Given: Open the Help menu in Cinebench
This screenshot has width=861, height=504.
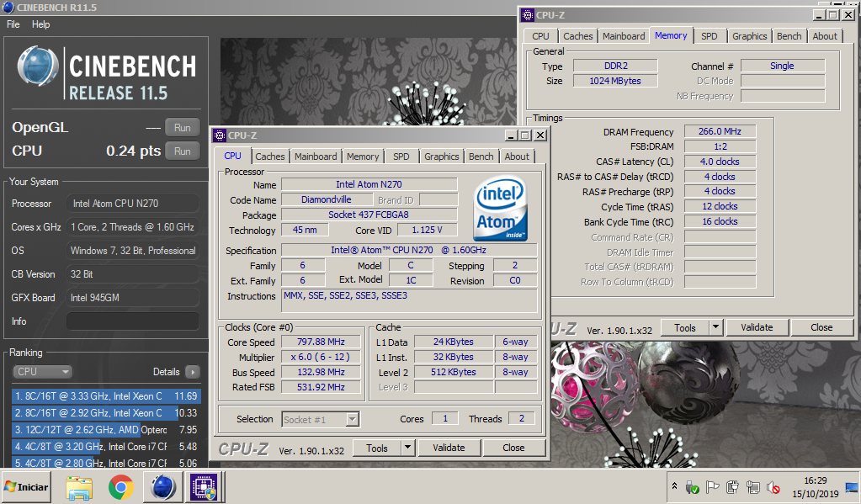Looking at the screenshot, I should (x=40, y=24).
